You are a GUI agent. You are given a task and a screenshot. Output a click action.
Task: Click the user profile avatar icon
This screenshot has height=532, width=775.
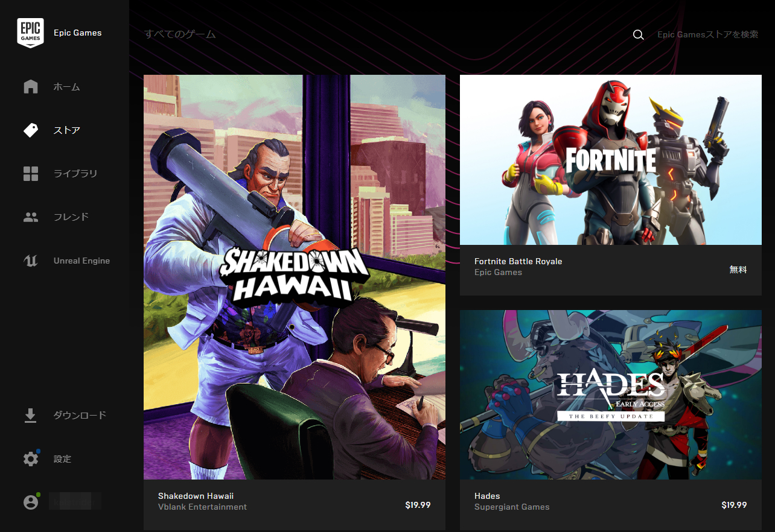click(x=31, y=502)
